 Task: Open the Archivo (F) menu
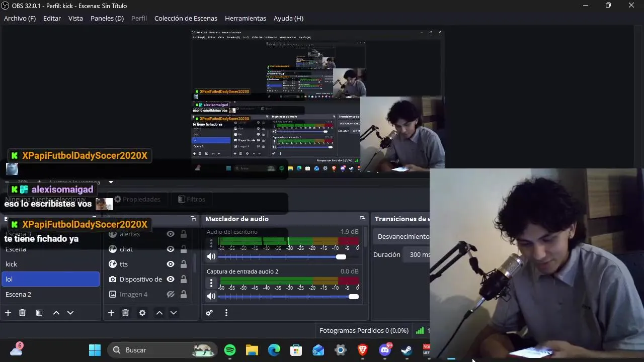point(20,18)
